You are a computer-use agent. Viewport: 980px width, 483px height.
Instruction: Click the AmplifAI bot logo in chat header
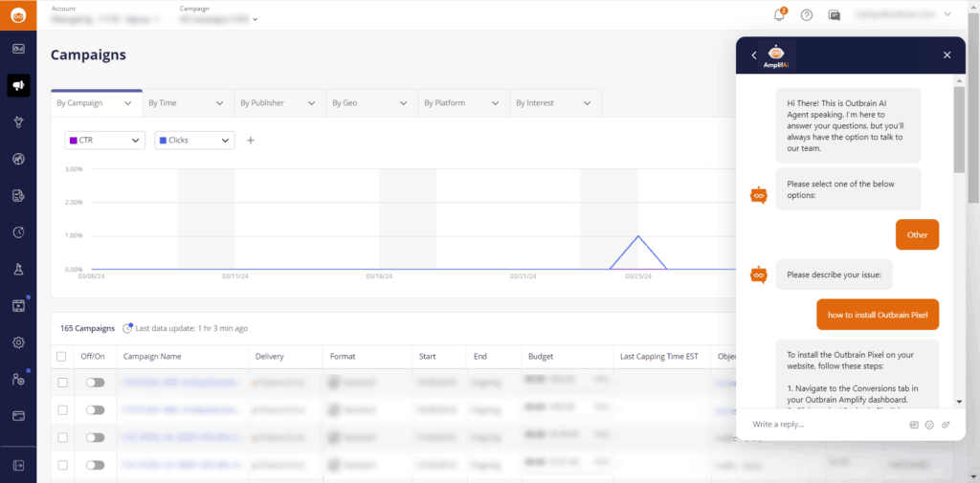tap(775, 55)
